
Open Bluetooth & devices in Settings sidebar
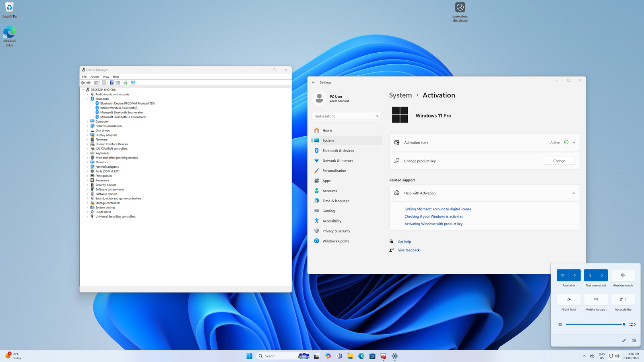point(347,150)
